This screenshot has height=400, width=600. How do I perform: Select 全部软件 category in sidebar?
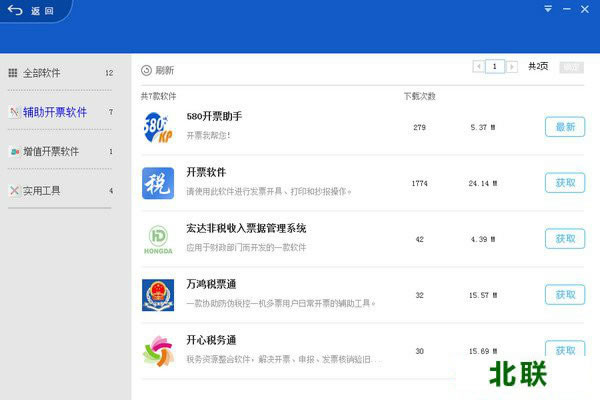[42, 73]
